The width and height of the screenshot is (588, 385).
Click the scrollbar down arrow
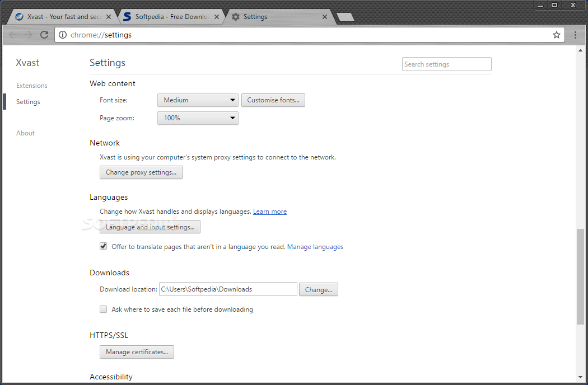click(x=580, y=377)
